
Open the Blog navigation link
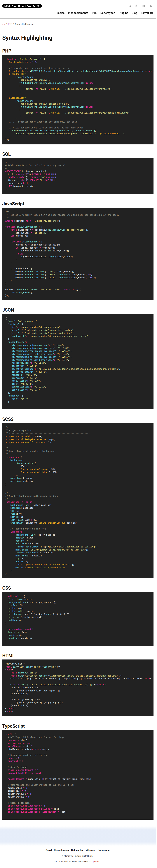[134, 13]
